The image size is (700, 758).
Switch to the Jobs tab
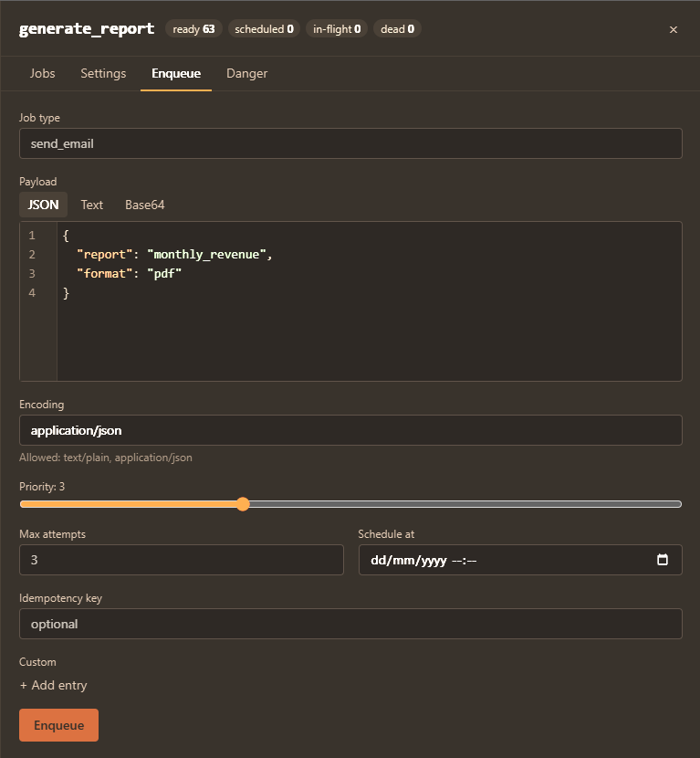click(43, 73)
